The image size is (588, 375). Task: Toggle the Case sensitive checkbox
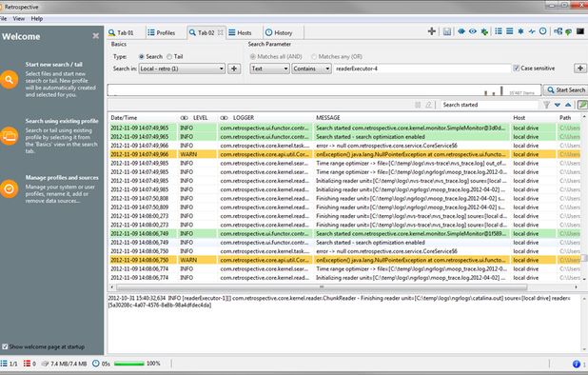point(517,69)
